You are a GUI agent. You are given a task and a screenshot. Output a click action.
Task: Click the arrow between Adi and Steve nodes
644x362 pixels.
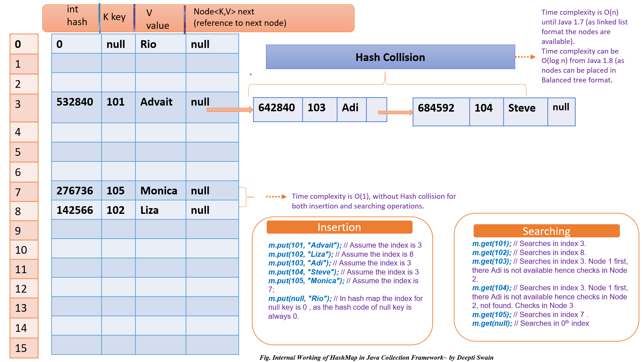[395, 112]
